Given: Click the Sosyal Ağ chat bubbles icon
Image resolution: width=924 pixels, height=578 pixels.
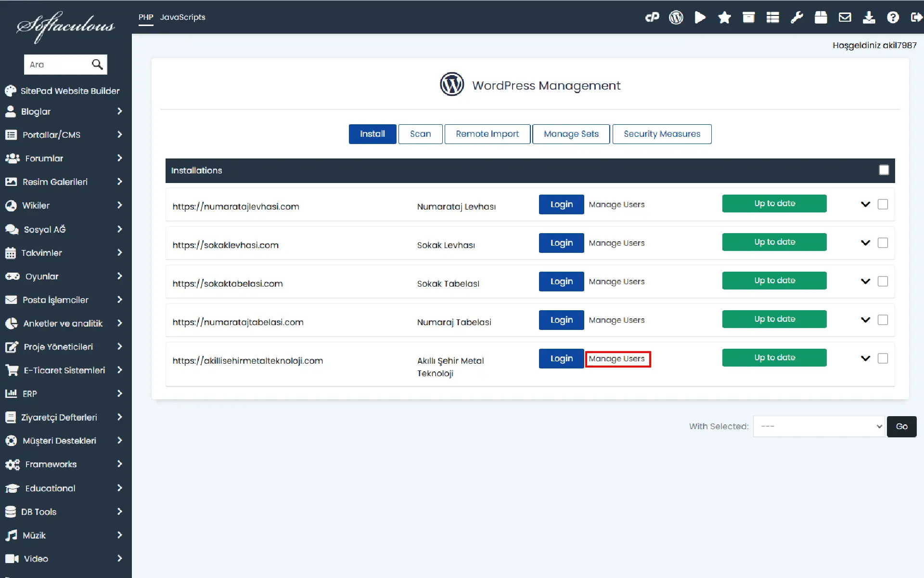Looking at the screenshot, I should 12,229.
